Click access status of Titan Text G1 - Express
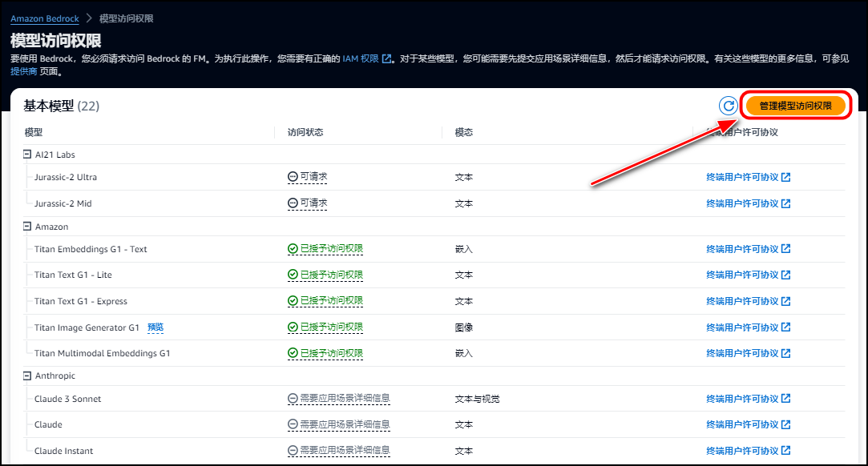Image resolution: width=868 pixels, height=466 pixels. [x=325, y=301]
